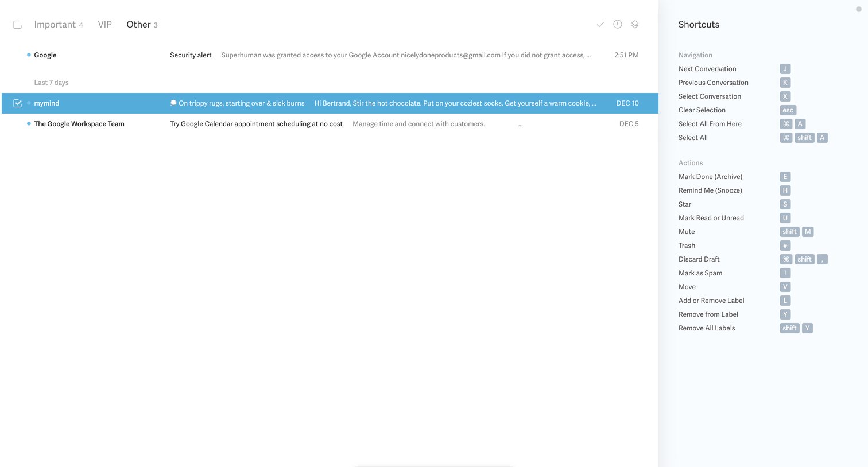Click the H key badge for Snooze
This screenshot has width=868, height=467.
coord(785,190)
